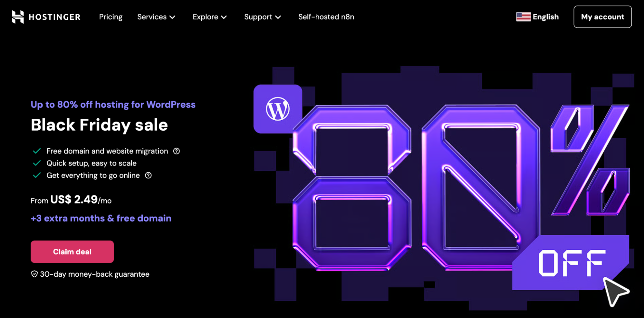Select the Pricing menu item

tap(111, 17)
